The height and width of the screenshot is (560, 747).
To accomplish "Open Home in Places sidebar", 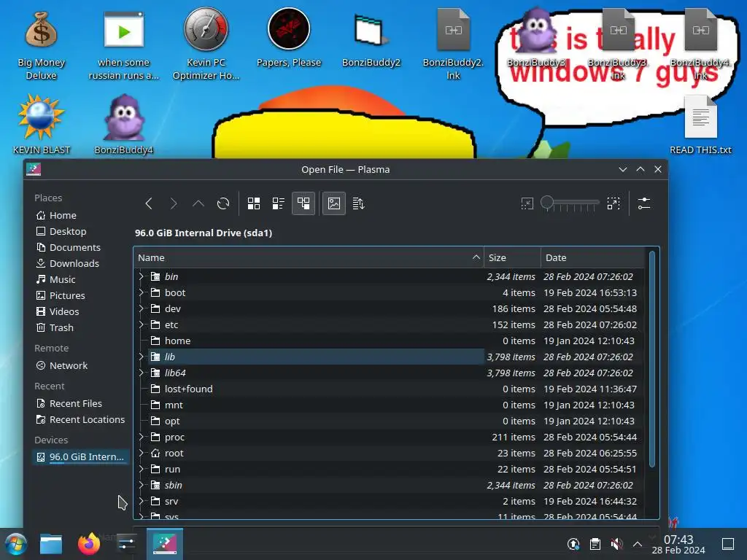I will pyautogui.click(x=80, y=215).
